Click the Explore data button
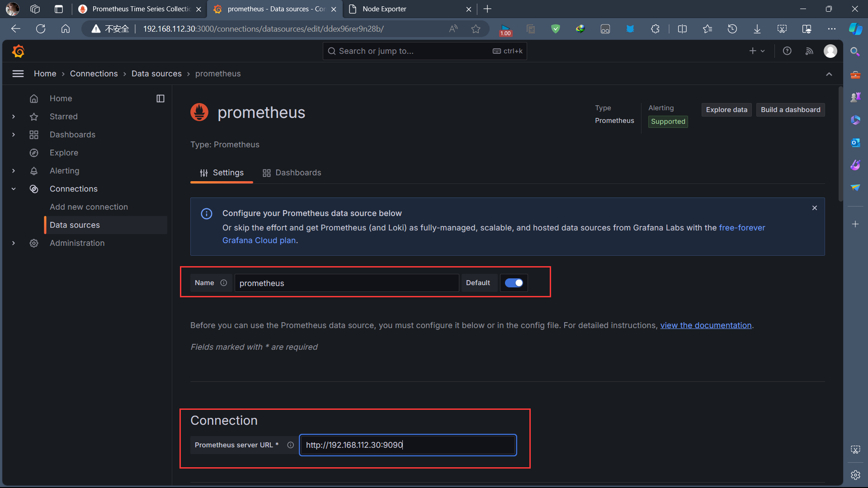 click(726, 110)
